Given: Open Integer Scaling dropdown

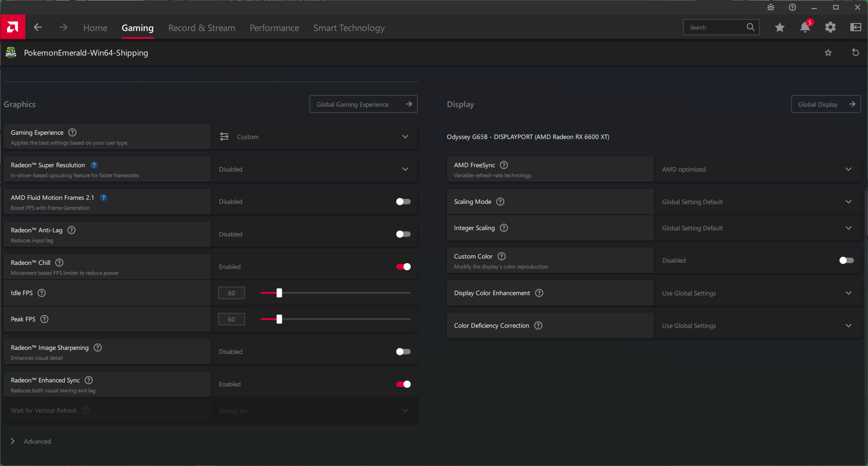Looking at the screenshot, I should pyautogui.click(x=758, y=228).
